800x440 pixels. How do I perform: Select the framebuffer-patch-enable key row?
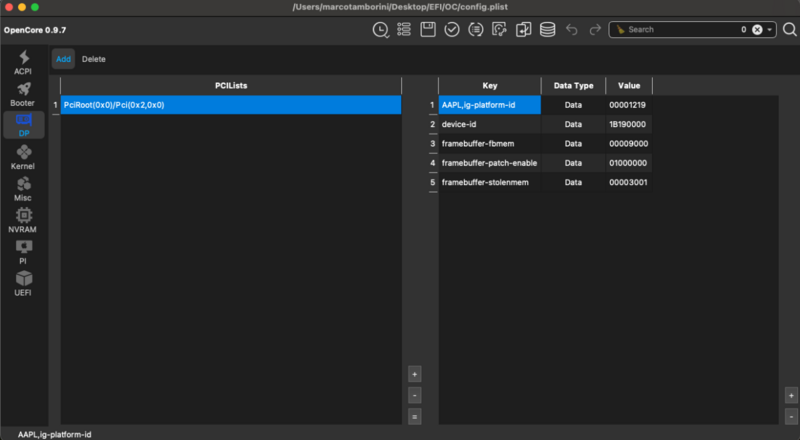pyautogui.click(x=489, y=163)
